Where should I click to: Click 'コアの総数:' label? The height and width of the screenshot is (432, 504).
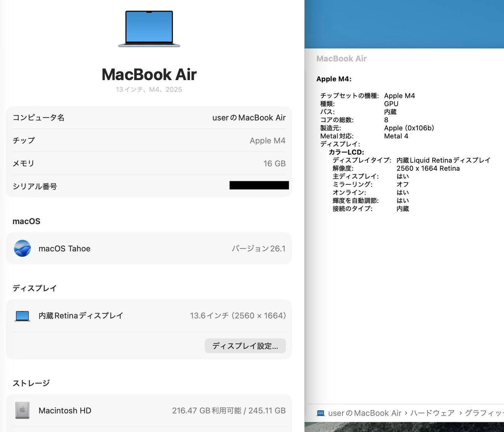337,120
